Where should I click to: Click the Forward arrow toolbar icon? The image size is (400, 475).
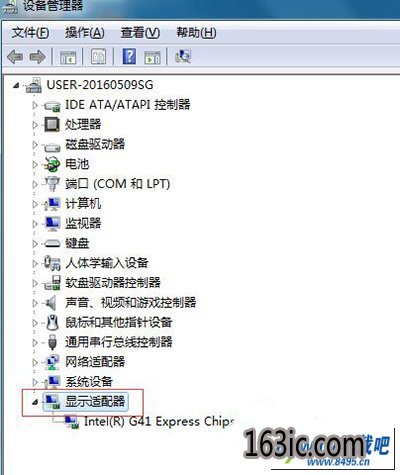click(37, 57)
